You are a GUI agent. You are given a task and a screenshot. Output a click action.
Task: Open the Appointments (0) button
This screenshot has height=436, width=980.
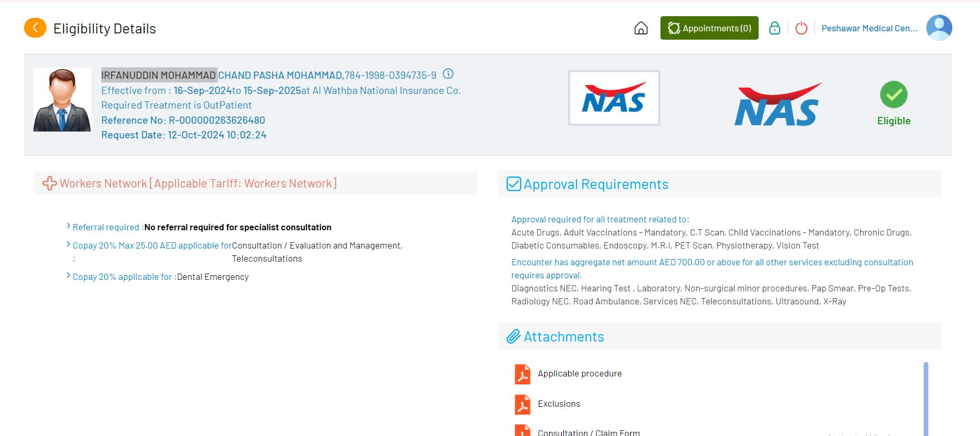(x=709, y=28)
